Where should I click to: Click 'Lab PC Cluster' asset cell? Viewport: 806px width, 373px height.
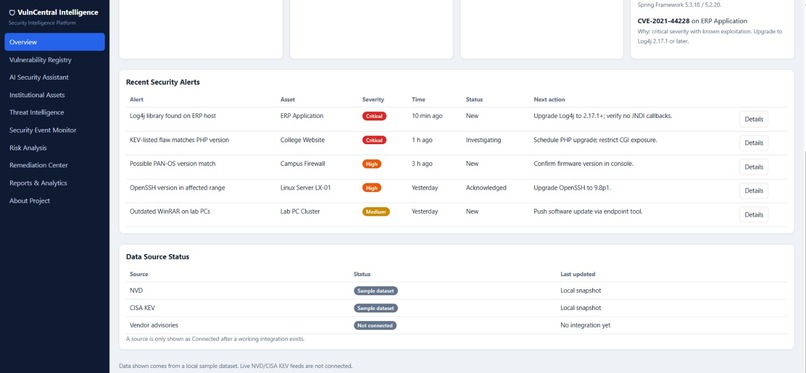pos(300,212)
